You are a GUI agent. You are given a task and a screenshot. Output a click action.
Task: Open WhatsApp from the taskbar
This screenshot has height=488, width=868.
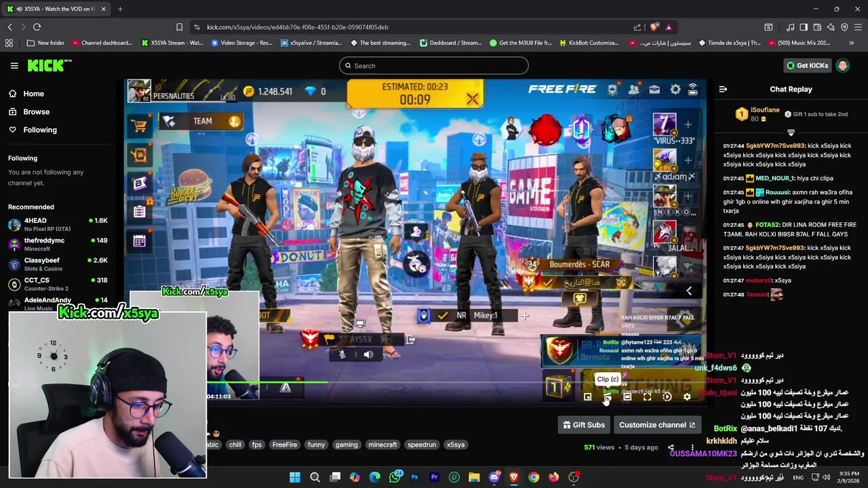point(395,477)
